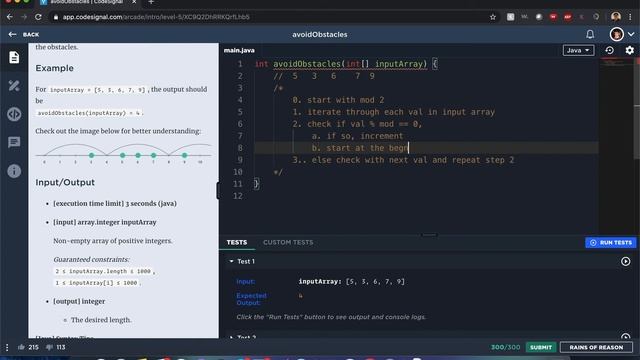
Task: Collapse the Test 1 row
Action: click(x=231, y=261)
